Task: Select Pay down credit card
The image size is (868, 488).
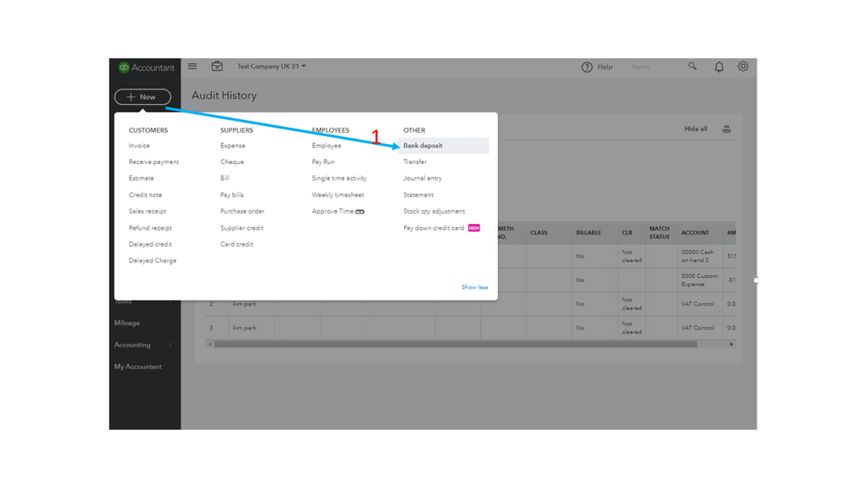Action: (x=434, y=228)
